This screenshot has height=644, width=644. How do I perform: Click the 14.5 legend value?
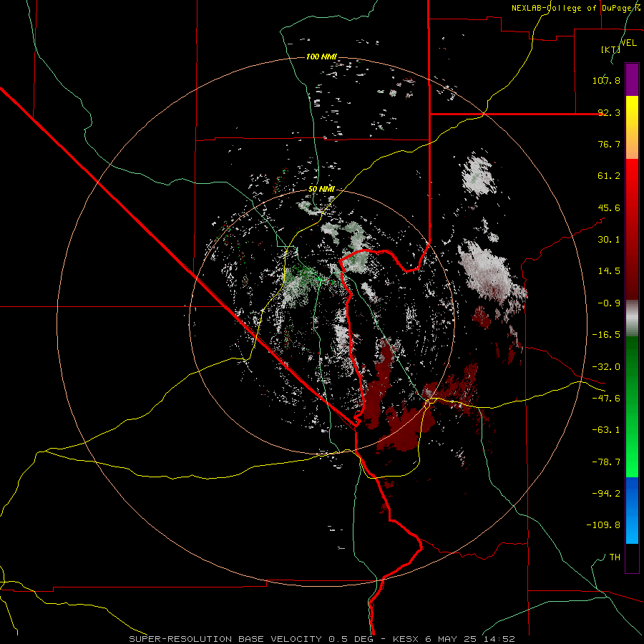point(609,271)
